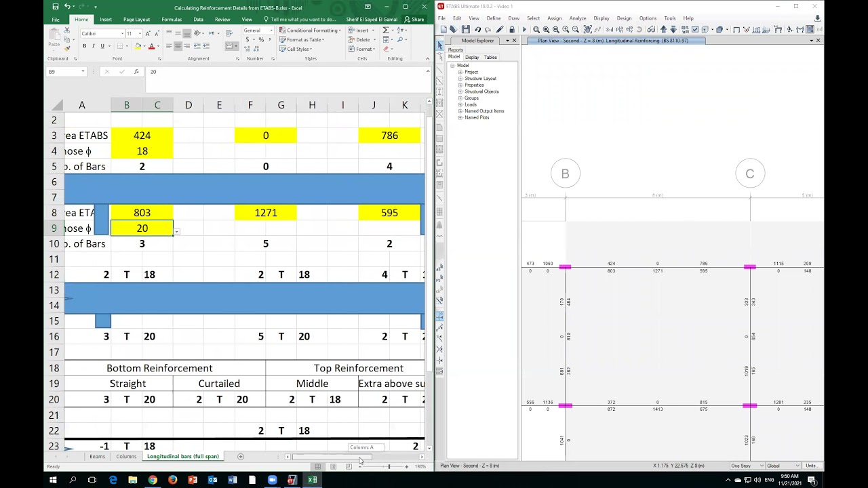Switch to the Beams worksheet tab
The width and height of the screenshot is (868, 488).
98,457
